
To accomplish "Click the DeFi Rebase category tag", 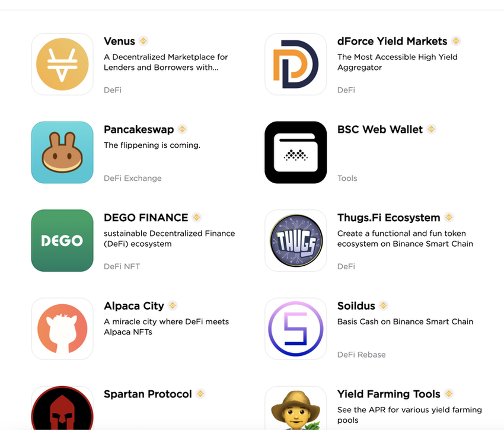I will click(x=361, y=355).
